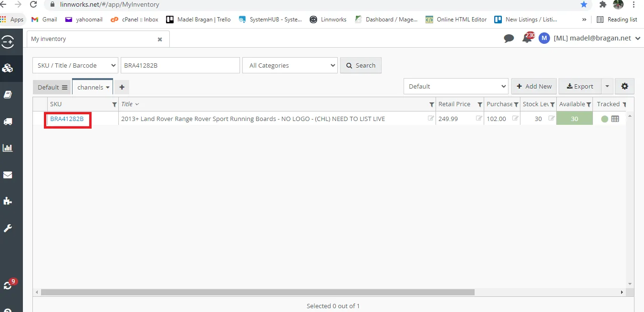644x312 pixels.
Task: Open the Inventory section in the sidebar
Action: tap(8, 68)
